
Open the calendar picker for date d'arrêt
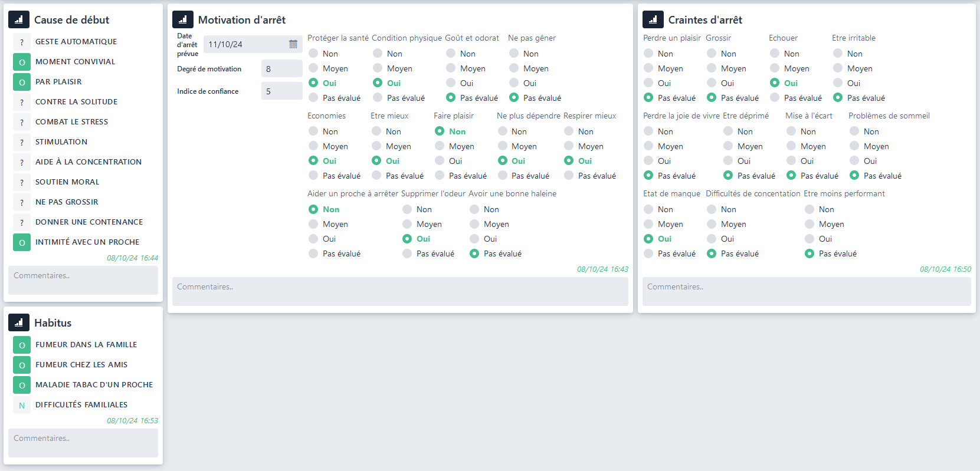[x=293, y=44]
